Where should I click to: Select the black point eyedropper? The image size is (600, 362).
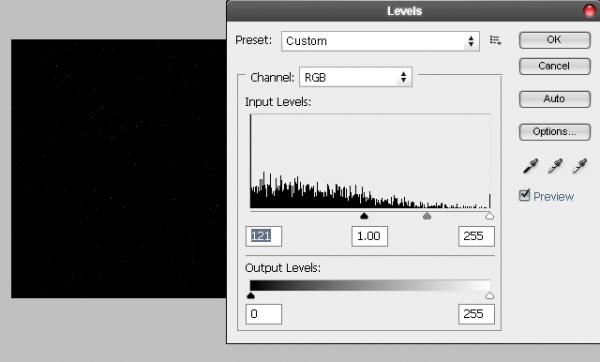tap(530, 166)
